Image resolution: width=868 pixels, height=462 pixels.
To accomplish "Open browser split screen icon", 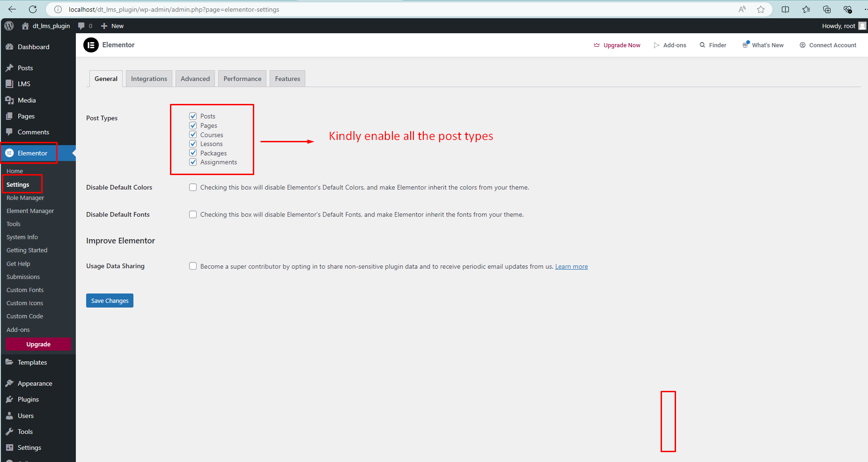I will (x=786, y=9).
